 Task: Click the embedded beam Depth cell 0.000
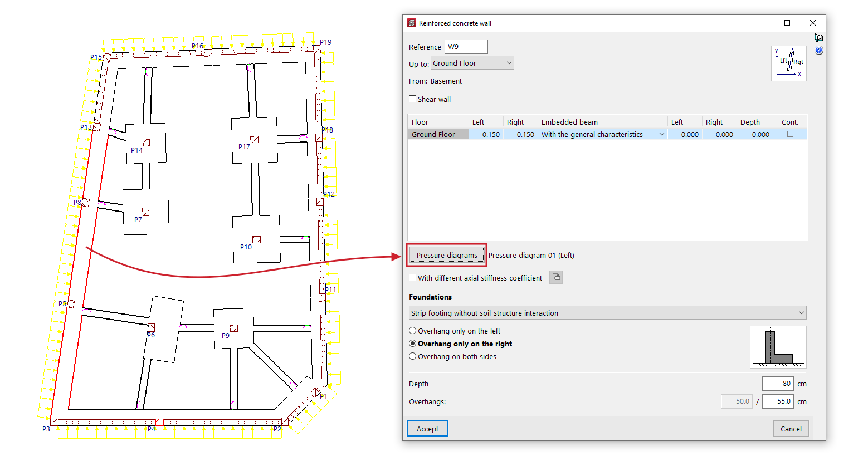tap(755, 134)
